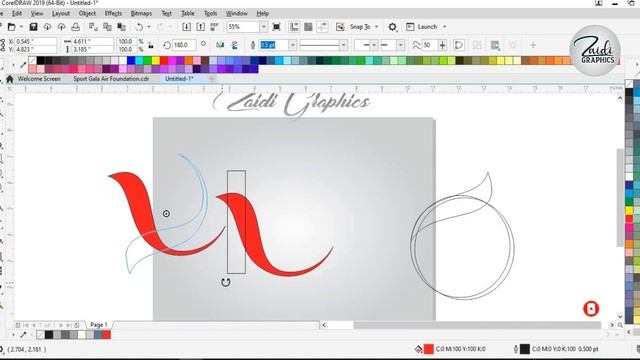640x360 pixels.
Task: Open the Bitmaps menu
Action: tap(141, 13)
